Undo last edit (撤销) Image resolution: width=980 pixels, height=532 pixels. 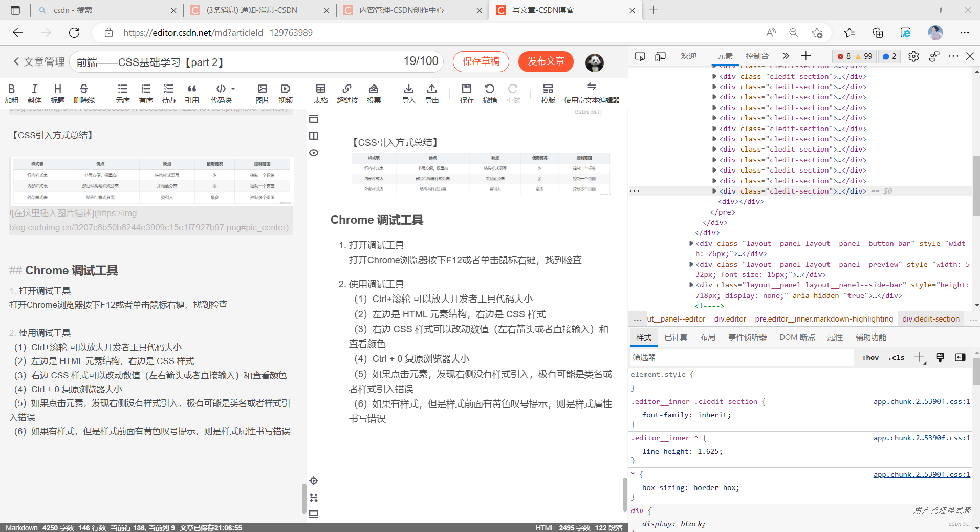pyautogui.click(x=490, y=94)
